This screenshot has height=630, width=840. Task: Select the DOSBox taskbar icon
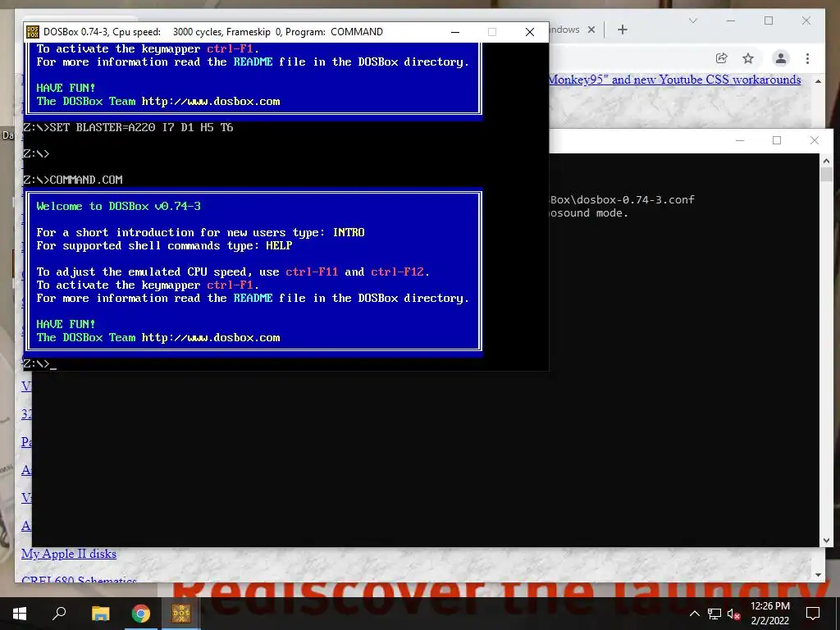coord(181,614)
